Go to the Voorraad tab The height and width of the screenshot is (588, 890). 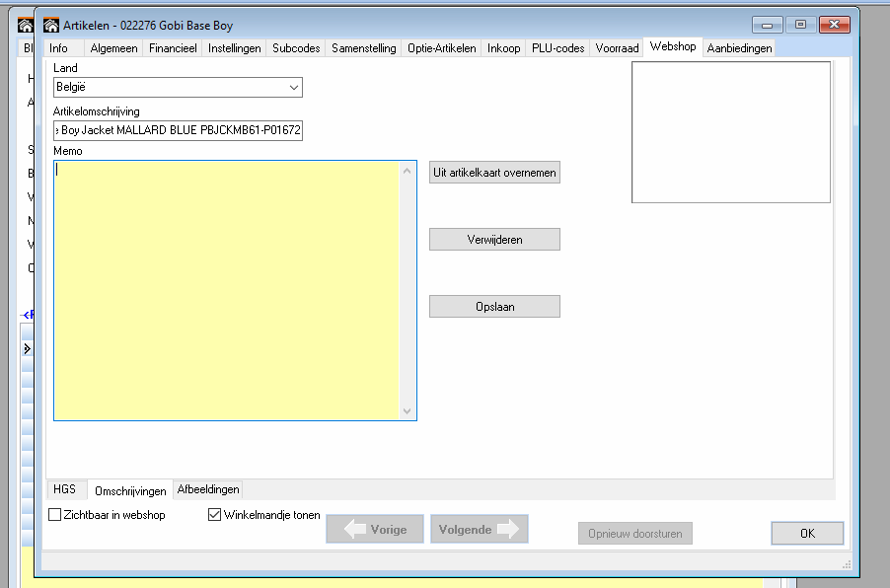[x=617, y=48]
